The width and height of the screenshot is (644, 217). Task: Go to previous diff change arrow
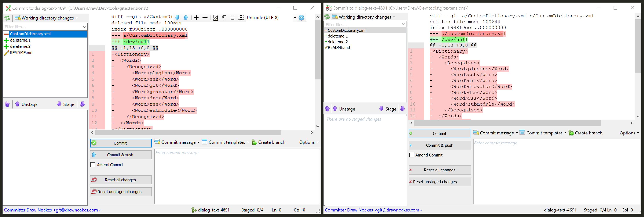click(x=186, y=17)
